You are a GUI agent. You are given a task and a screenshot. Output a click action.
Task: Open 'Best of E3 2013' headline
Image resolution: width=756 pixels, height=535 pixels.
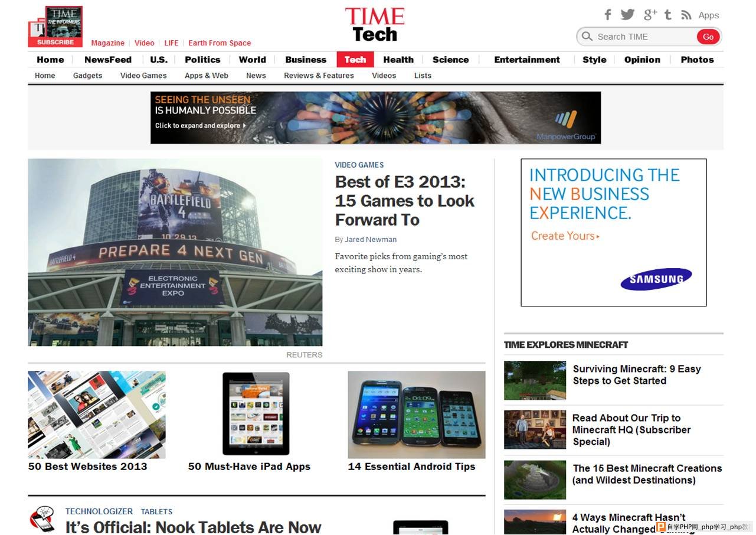coord(405,201)
